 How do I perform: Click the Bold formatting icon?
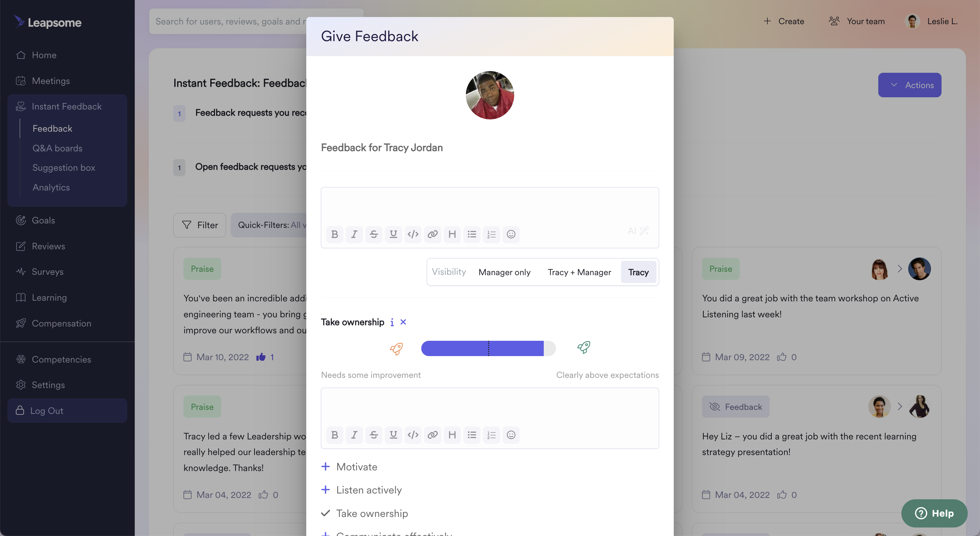tap(335, 234)
